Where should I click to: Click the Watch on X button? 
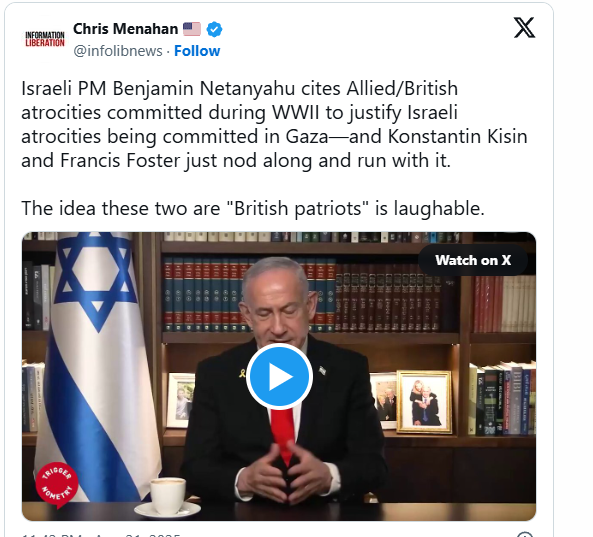pyautogui.click(x=473, y=260)
